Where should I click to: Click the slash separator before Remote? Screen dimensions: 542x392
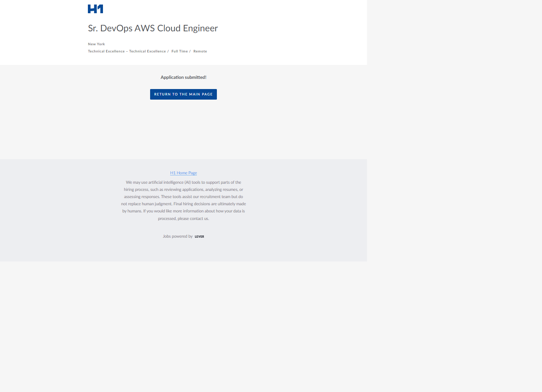[190, 51]
